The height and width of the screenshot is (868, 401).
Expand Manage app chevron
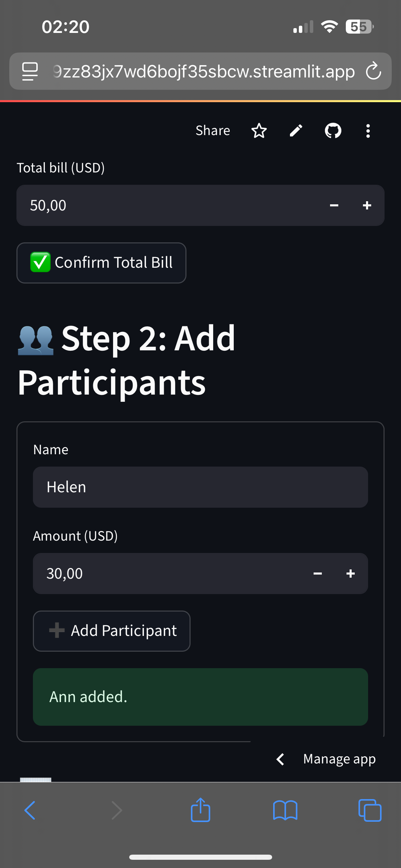tap(280, 759)
